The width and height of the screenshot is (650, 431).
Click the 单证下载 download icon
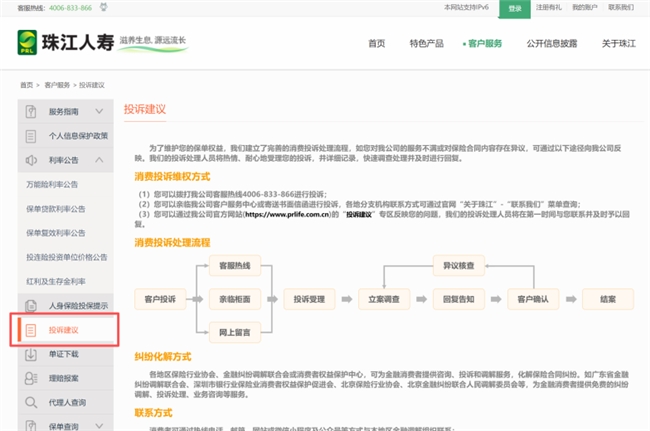coord(31,354)
